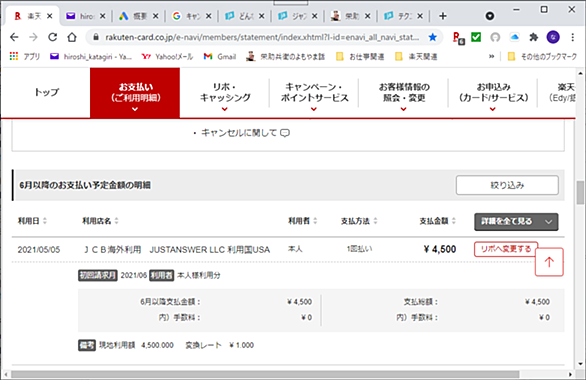Click the address bar URL field
This screenshot has width=586, height=380.
click(x=262, y=37)
